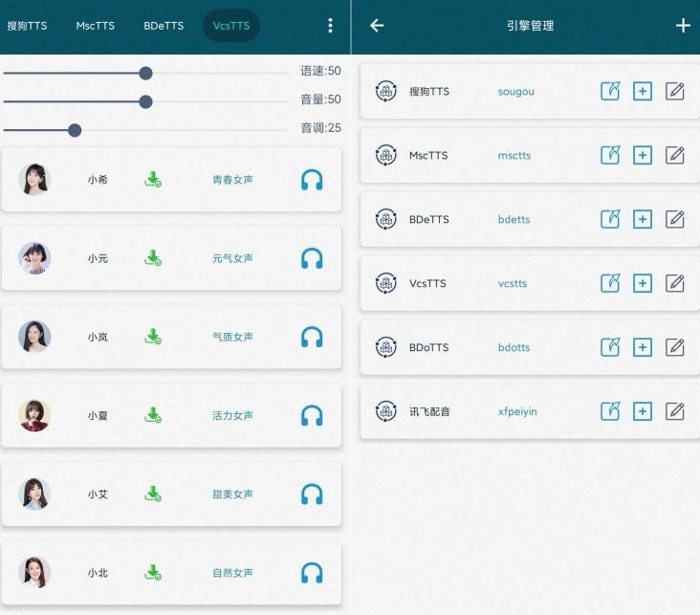Screen dimensions: 700x615
Task: Share the VcsTTS engine entry
Action: click(x=610, y=283)
